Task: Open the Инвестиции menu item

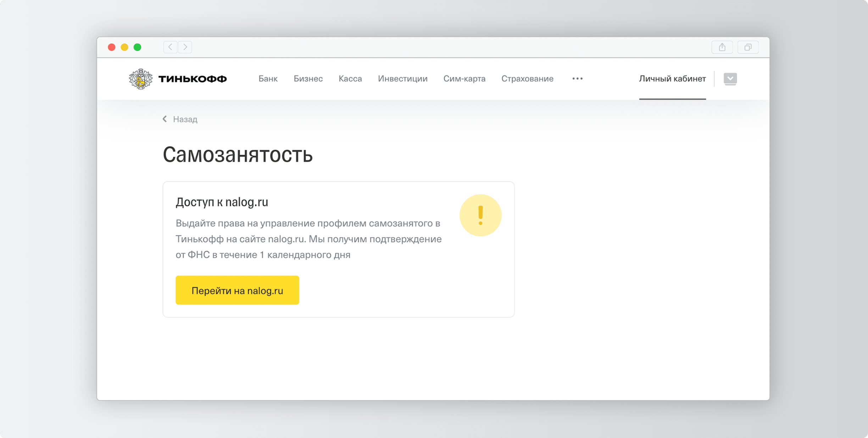Action: 403,79
